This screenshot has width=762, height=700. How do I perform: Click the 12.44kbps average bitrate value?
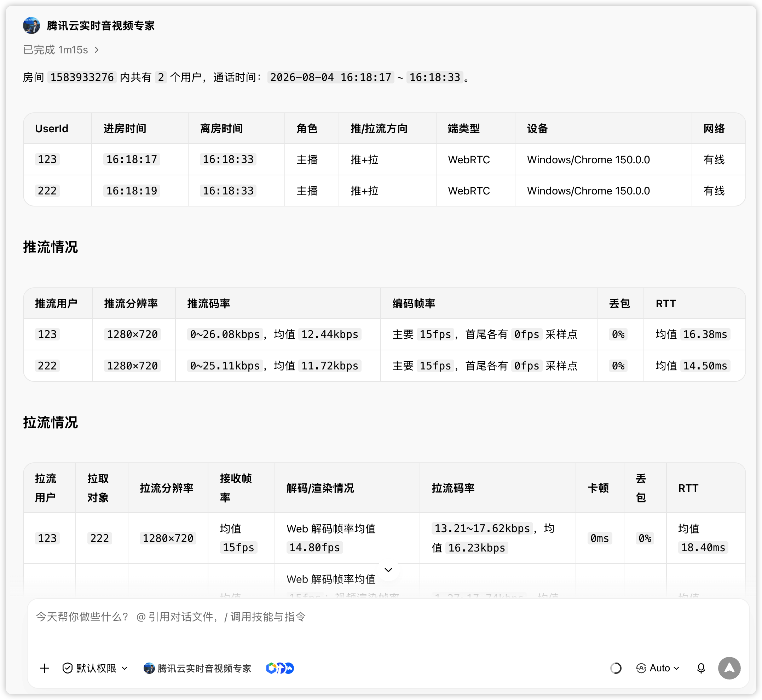click(x=329, y=334)
